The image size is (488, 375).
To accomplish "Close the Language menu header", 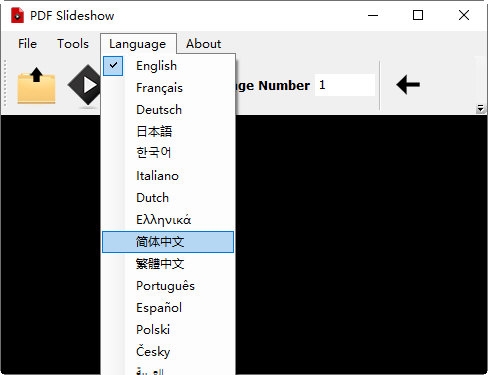I will coord(138,44).
